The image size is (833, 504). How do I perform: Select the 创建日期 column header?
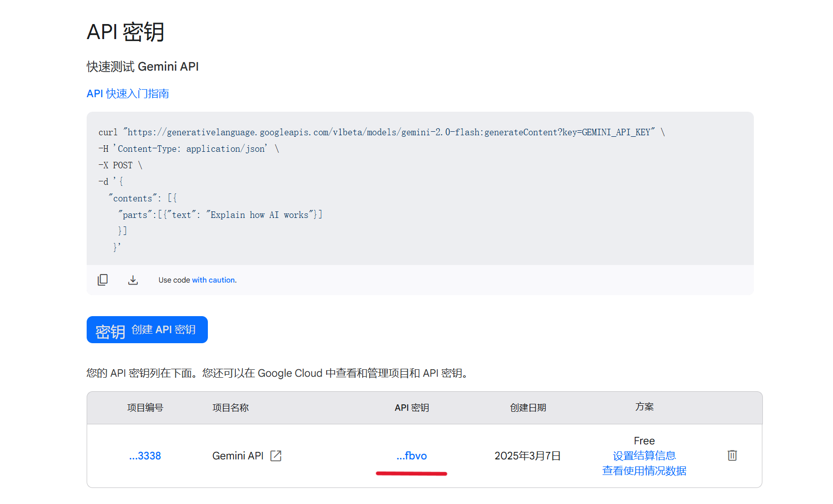point(528,408)
